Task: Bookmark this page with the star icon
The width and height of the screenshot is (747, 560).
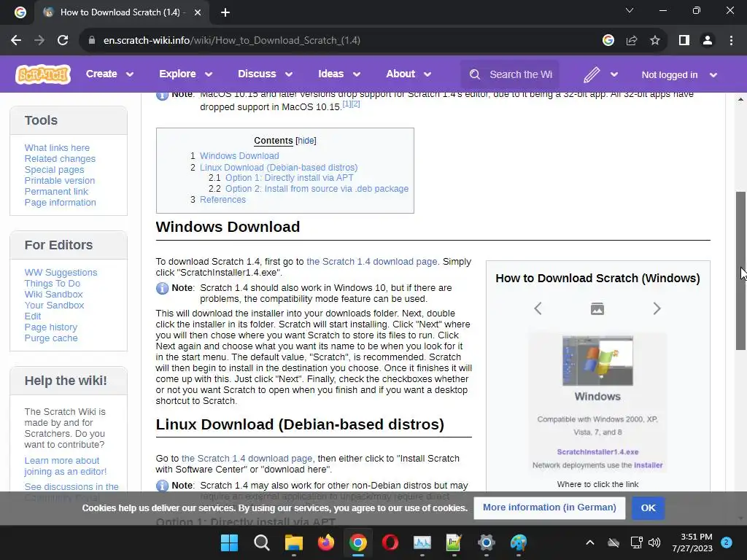Action: (655, 41)
